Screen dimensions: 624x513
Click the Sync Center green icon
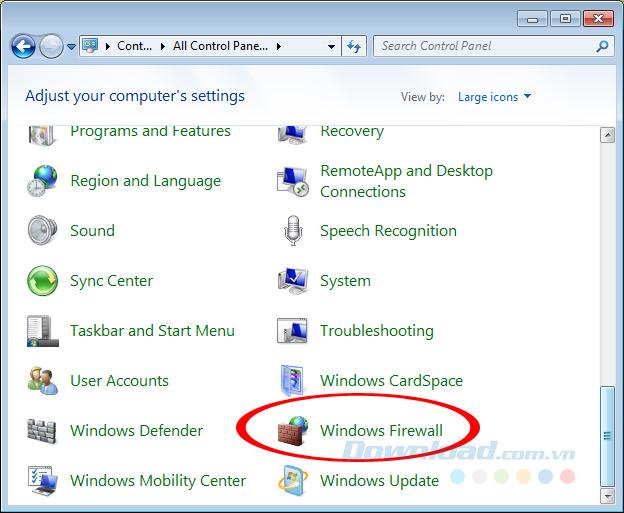[x=43, y=281]
